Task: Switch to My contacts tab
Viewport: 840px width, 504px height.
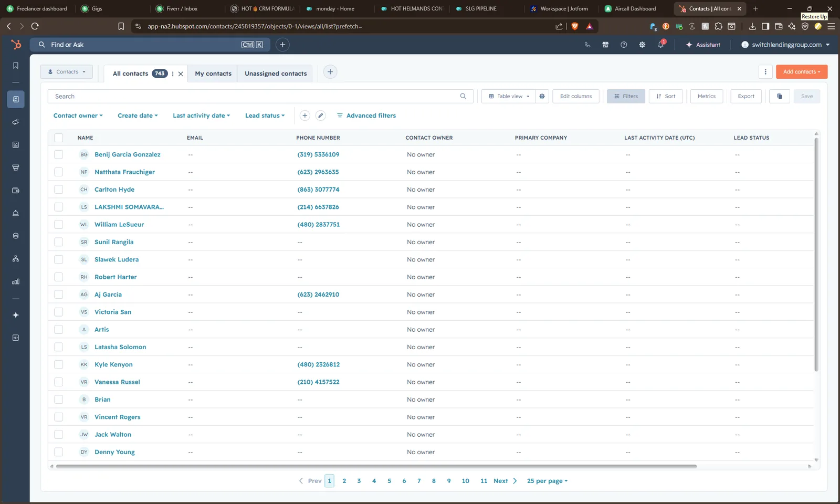Action: pos(213,73)
